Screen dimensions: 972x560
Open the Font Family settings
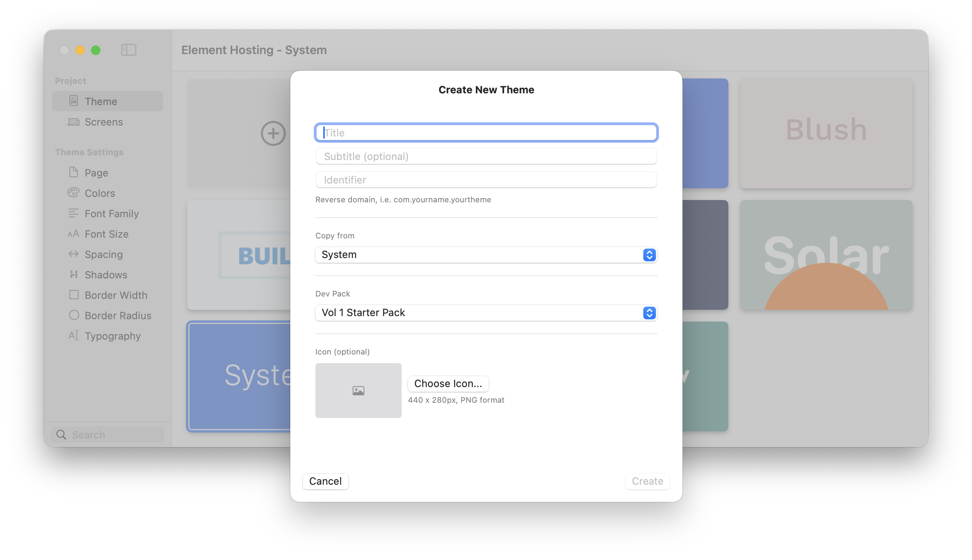(x=111, y=214)
